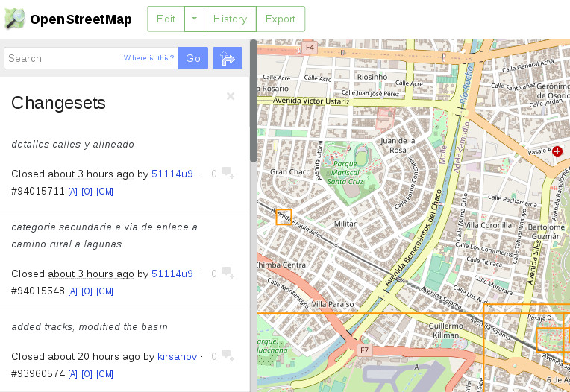
Task: Click comment icon for changeset #94015711
Action: pyautogui.click(x=228, y=173)
